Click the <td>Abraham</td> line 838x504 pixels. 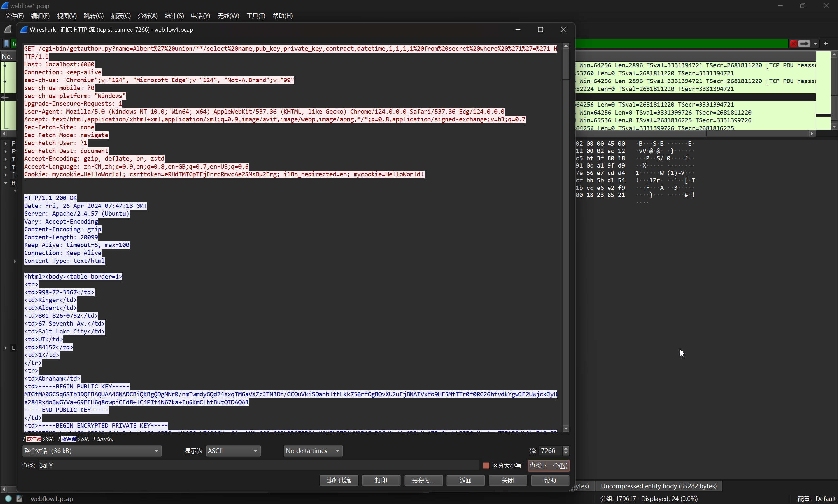[52, 379]
